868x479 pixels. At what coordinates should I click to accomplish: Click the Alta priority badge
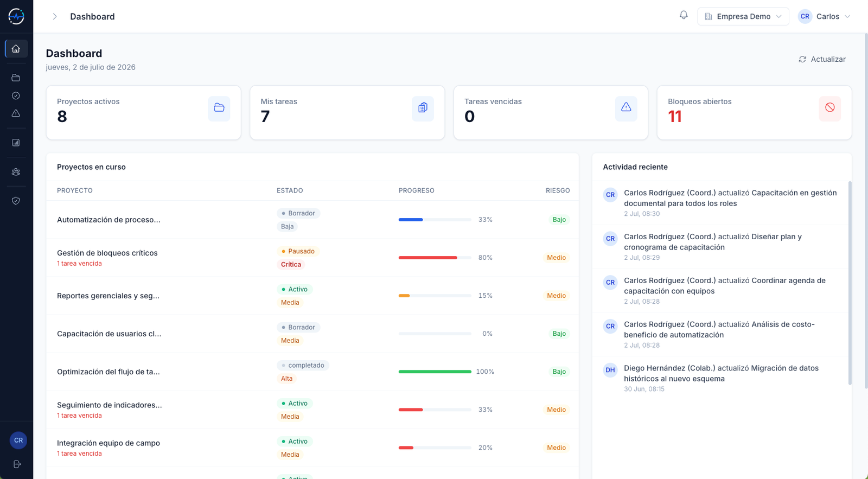(x=286, y=379)
